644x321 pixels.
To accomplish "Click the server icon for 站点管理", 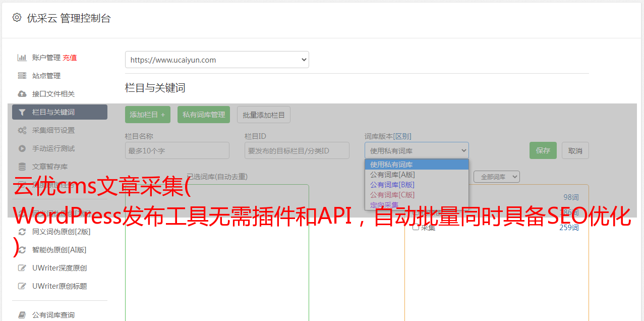I will [22, 76].
